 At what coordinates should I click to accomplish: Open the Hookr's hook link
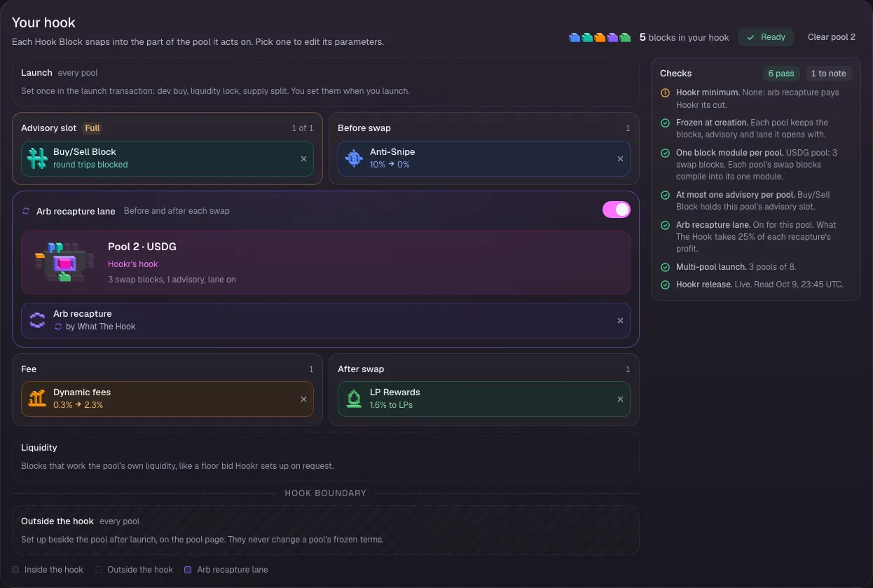tap(133, 264)
